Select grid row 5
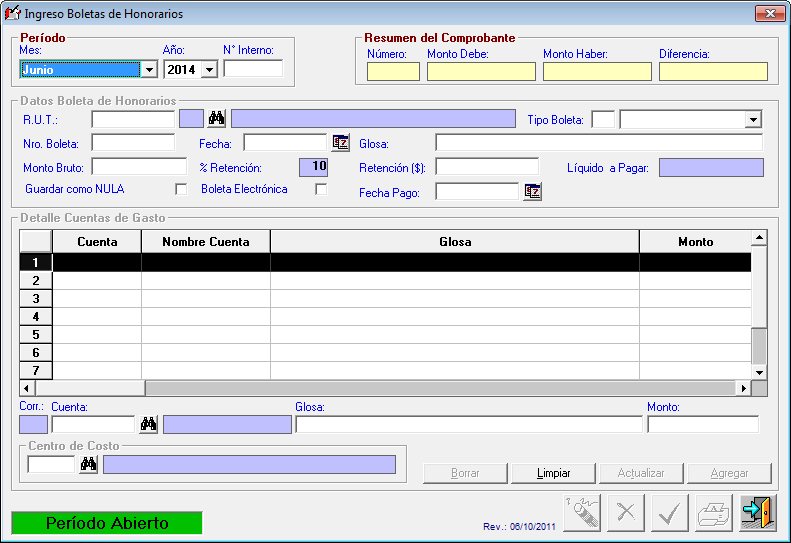 [x=385, y=335]
